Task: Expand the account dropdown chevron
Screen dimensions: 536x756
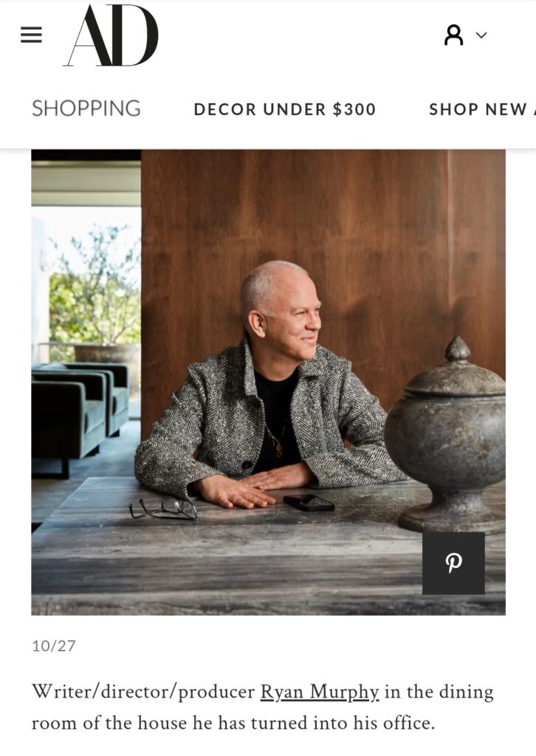Action: pyautogui.click(x=481, y=35)
